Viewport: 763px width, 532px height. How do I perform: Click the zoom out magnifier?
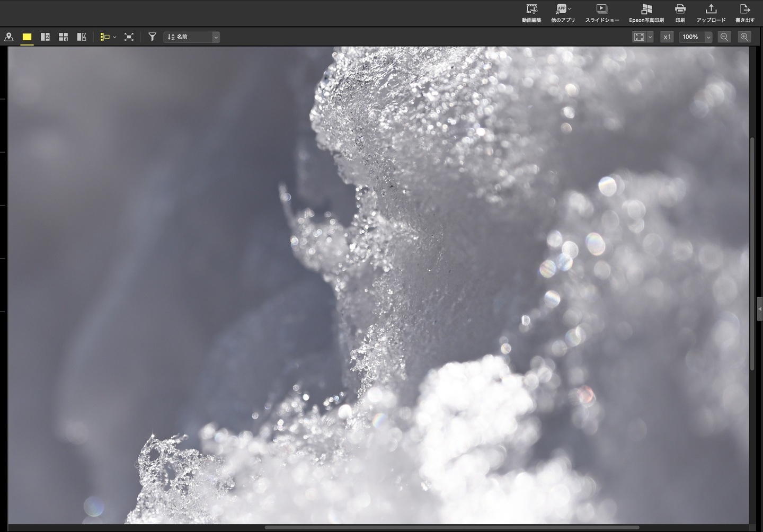point(724,37)
